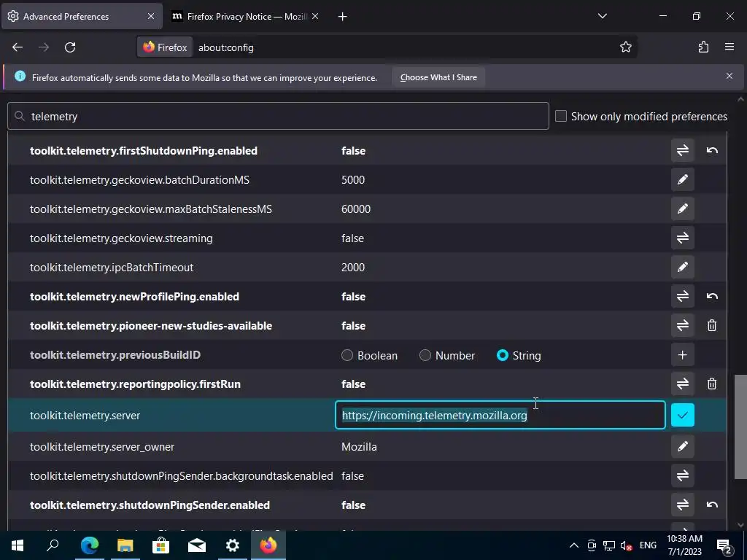
Task: Close the Firefox Privacy Notice tab
Action: [315, 16]
